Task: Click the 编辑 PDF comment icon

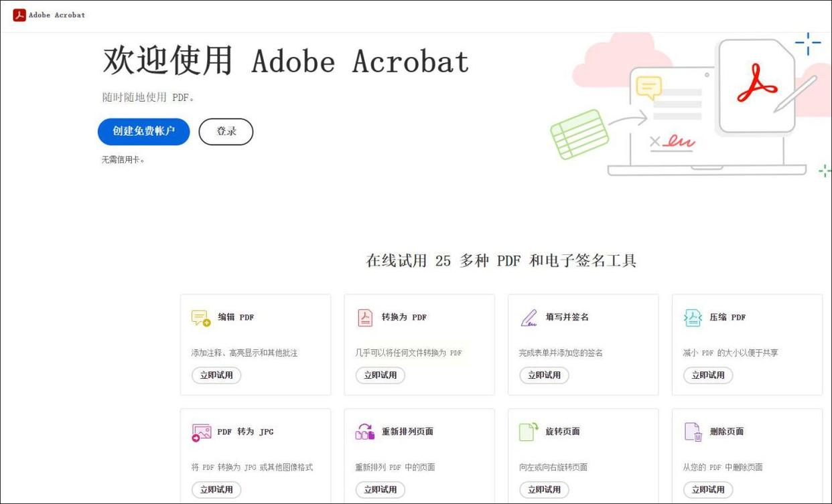Action: 201,318
